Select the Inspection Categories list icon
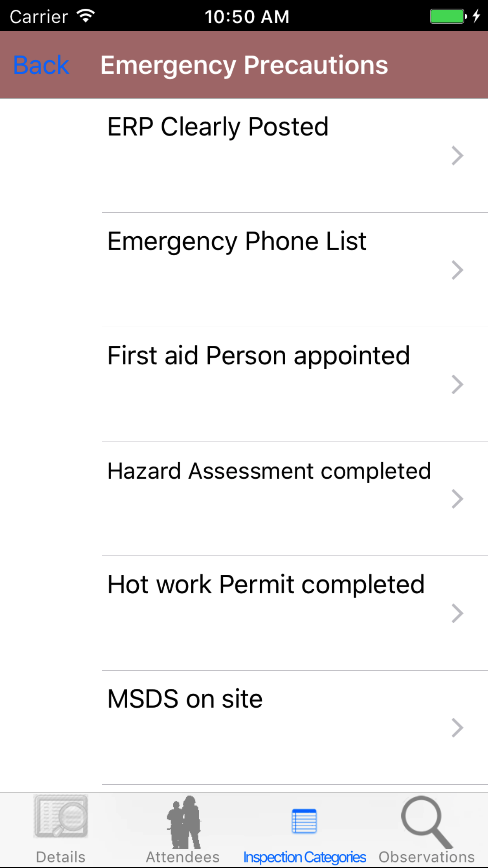Image resolution: width=488 pixels, height=868 pixels. click(x=304, y=821)
